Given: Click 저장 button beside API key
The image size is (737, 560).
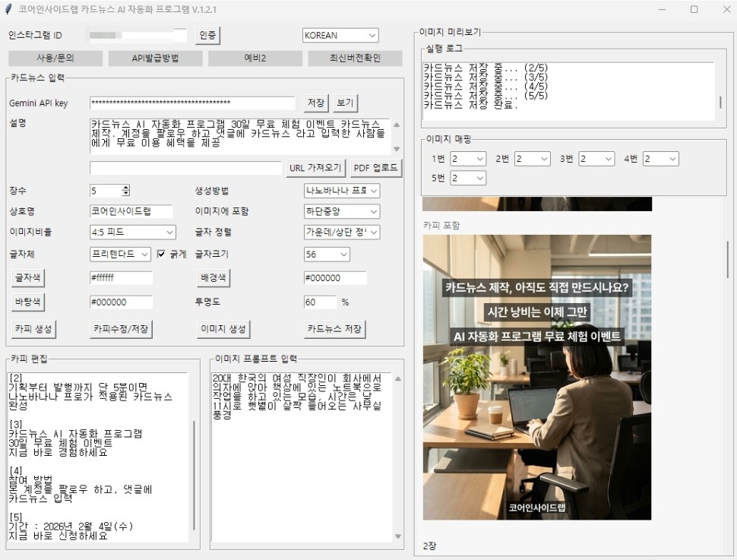Looking at the screenshot, I should [315, 103].
